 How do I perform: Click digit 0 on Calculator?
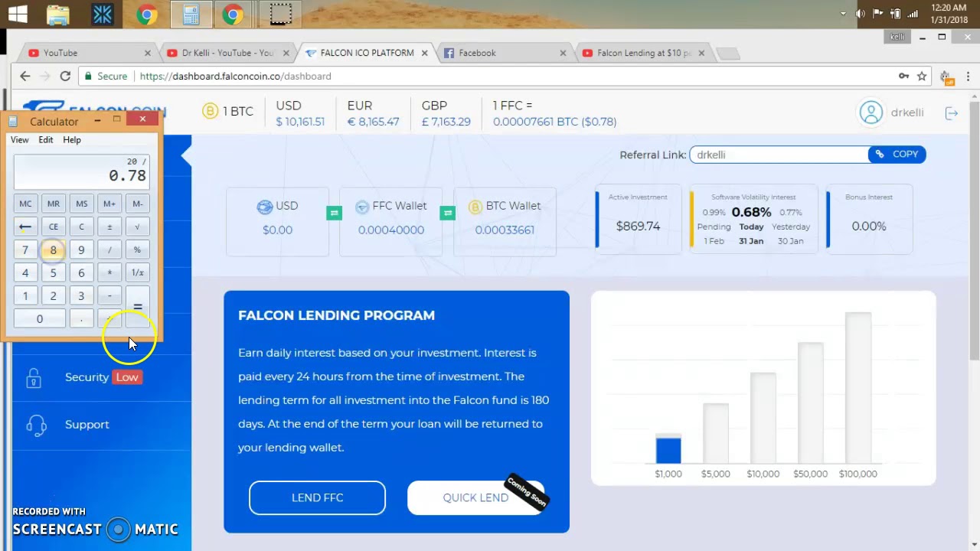(x=40, y=318)
